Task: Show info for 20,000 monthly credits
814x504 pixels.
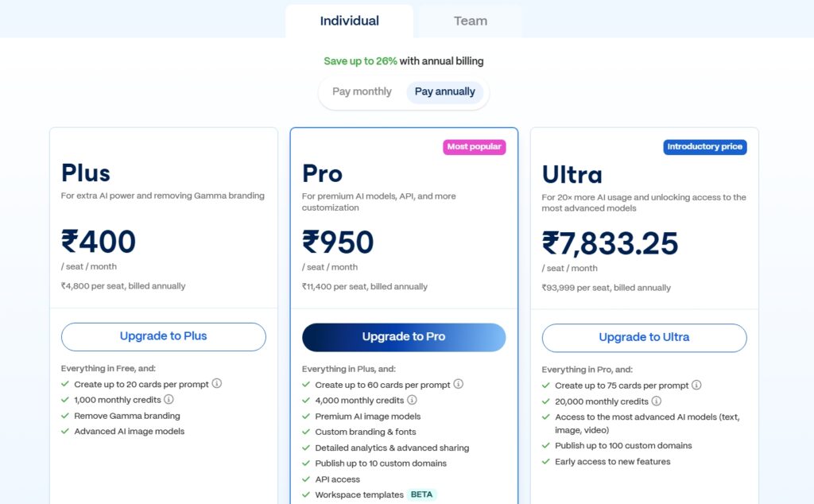Action: point(655,401)
